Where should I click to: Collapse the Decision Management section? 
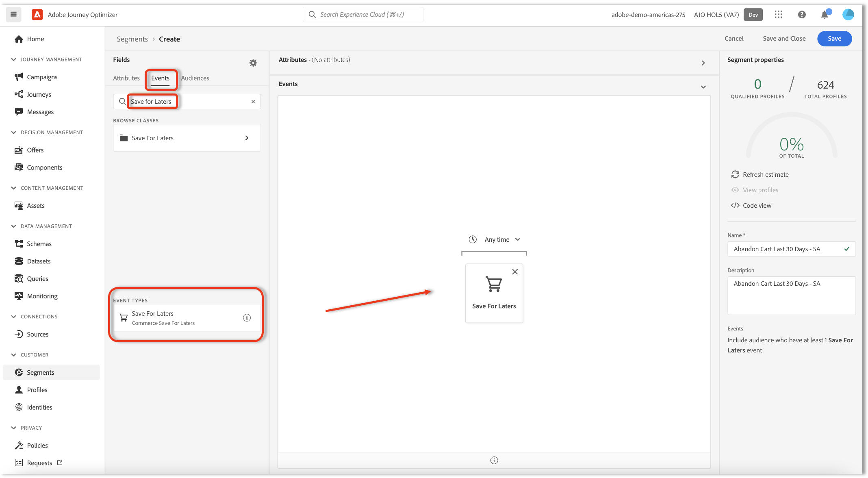tap(13, 133)
